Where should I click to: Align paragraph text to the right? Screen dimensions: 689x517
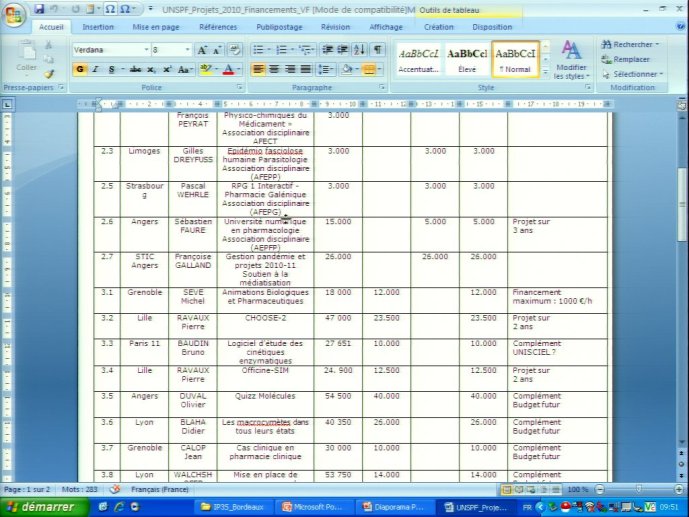(x=290, y=69)
